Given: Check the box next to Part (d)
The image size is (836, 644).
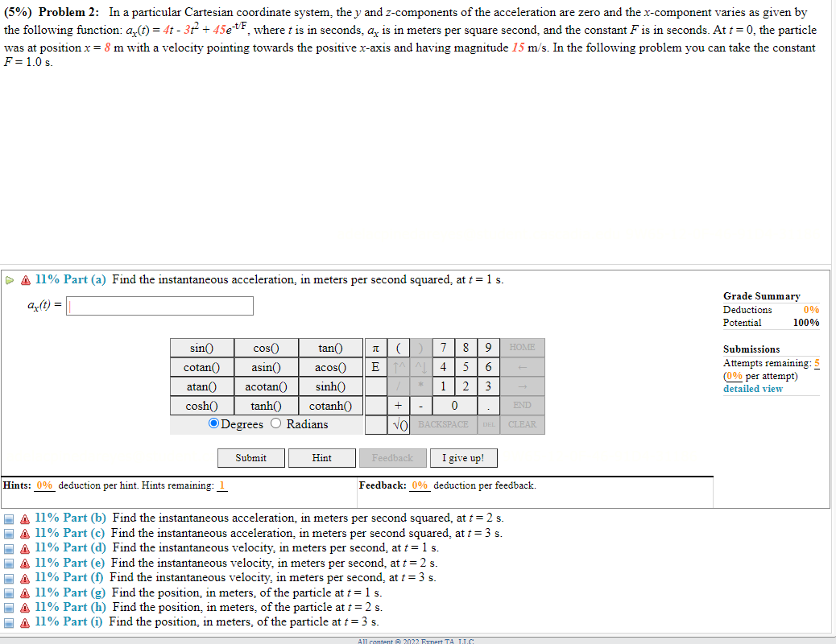Looking at the screenshot, I should point(9,547).
